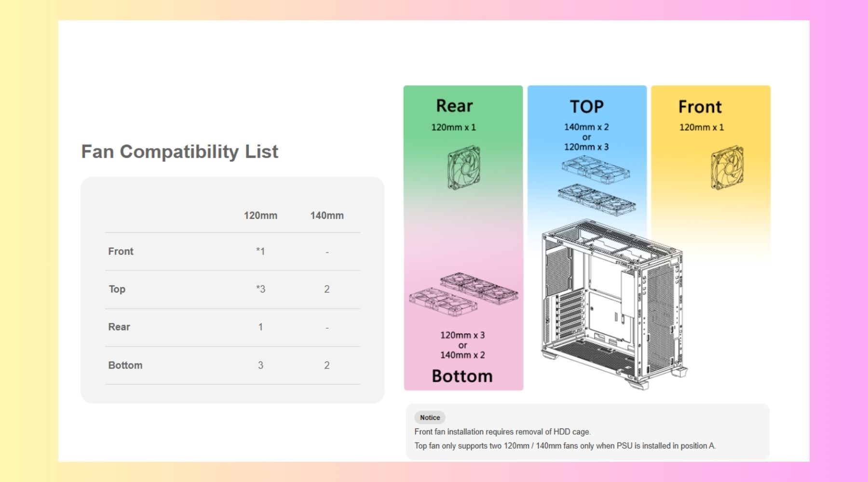
Task: Click the 140mm column header in the table
Action: pyautogui.click(x=327, y=215)
